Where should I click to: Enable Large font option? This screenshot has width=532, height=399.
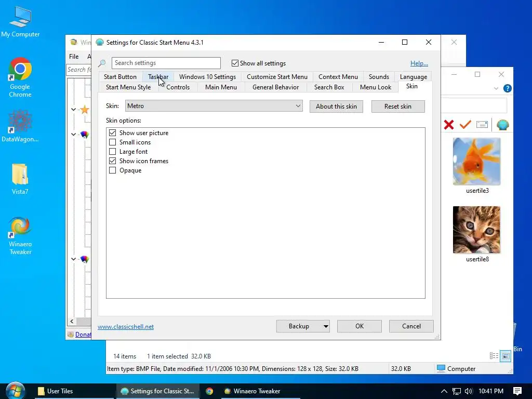pyautogui.click(x=112, y=151)
